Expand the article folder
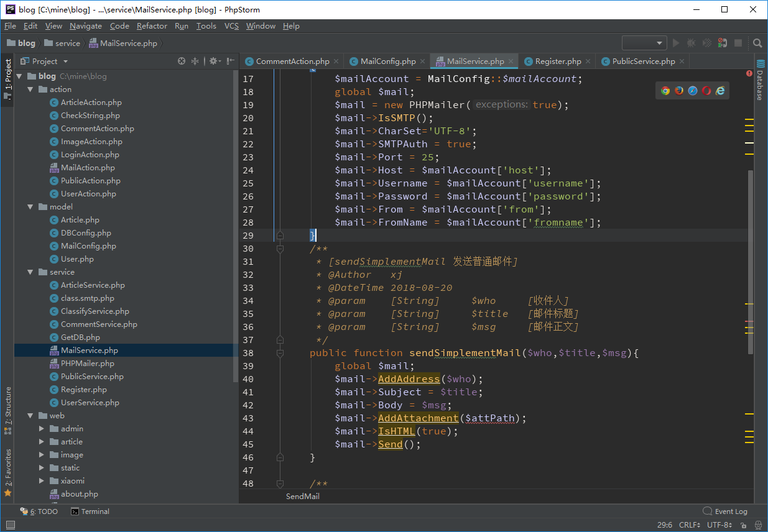This screenshot has height=532, width=768. (42, 442)
